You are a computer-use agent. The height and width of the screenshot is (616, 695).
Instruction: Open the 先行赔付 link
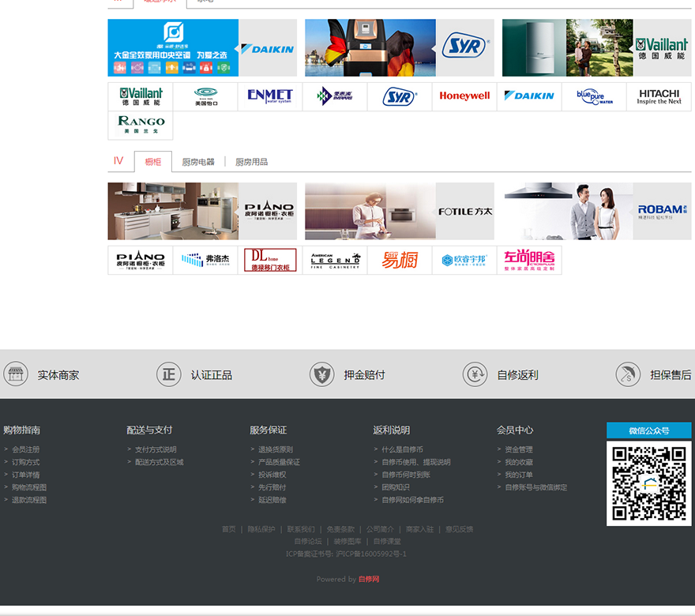(272, 487)
